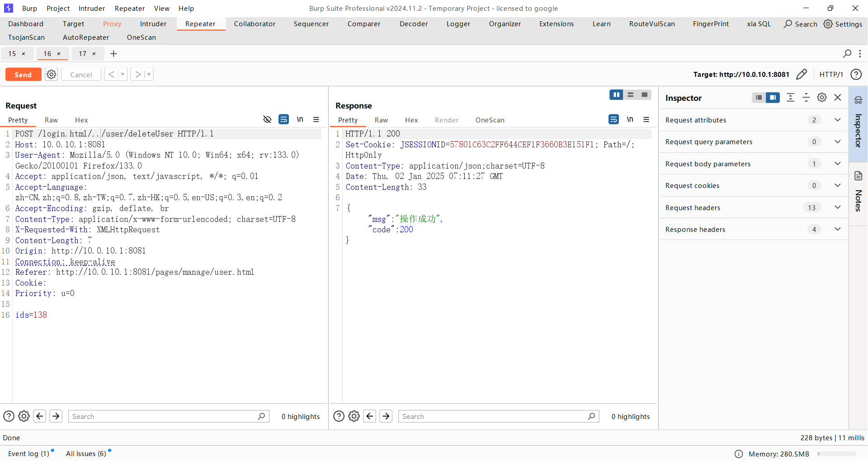Screen dimensions: 868x461
Task: Open Repeater tab options kebab menu
Action: click(860, 53)
